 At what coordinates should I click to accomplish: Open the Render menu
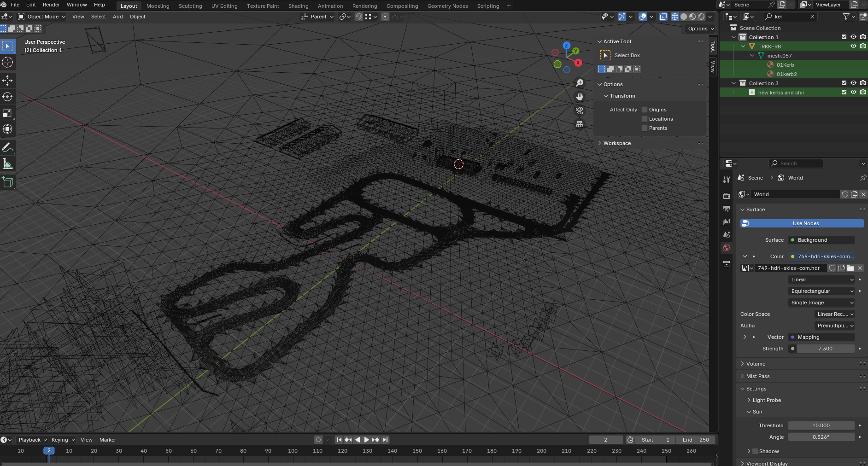[x=51, y=5]
